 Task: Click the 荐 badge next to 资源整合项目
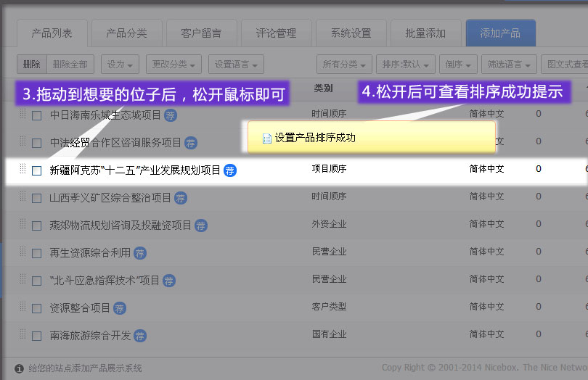[120, 308]
